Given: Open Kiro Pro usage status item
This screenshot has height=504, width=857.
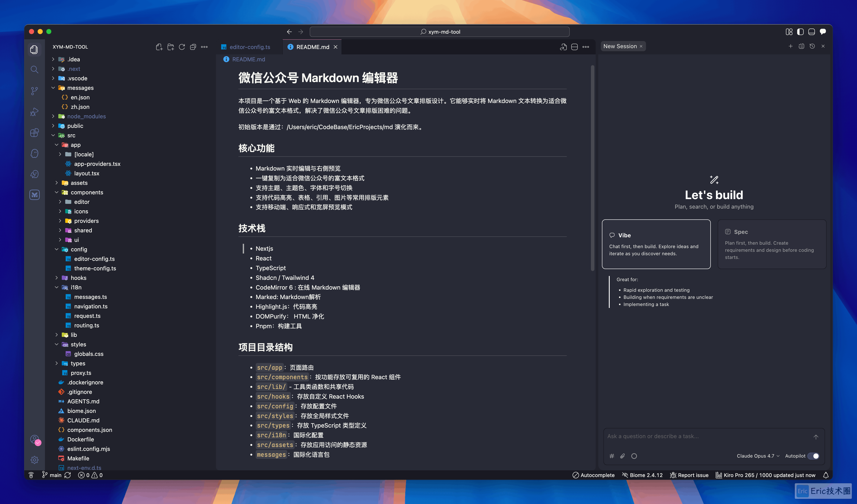Looking at the screenshot, I should pos(765,475).
